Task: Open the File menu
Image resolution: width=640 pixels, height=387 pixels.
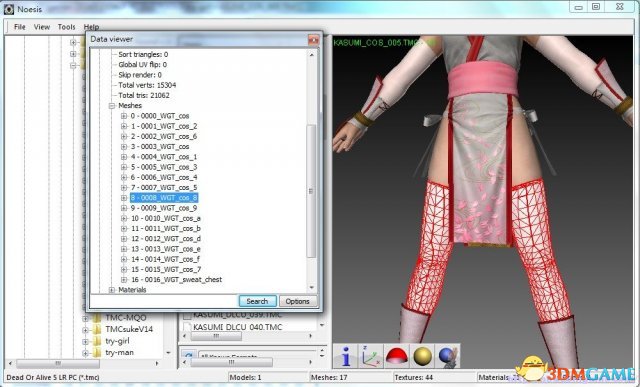Action: [x=20, y=27]
